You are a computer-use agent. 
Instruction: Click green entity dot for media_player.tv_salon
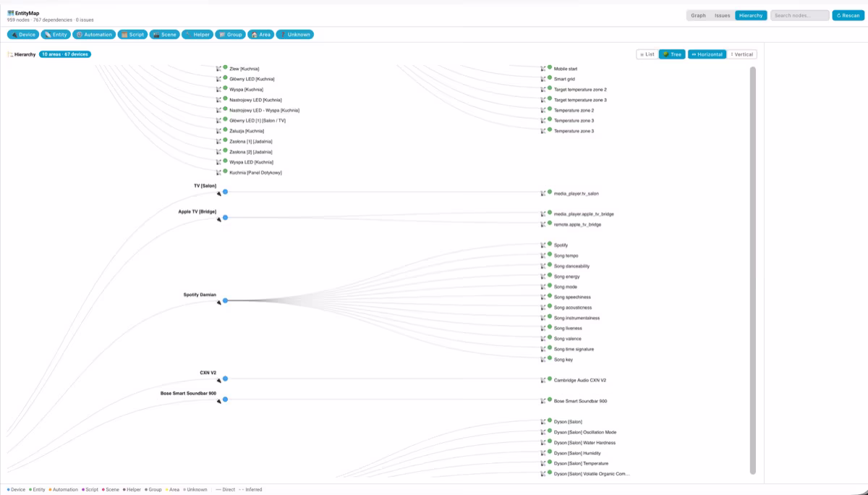(550, 192)
